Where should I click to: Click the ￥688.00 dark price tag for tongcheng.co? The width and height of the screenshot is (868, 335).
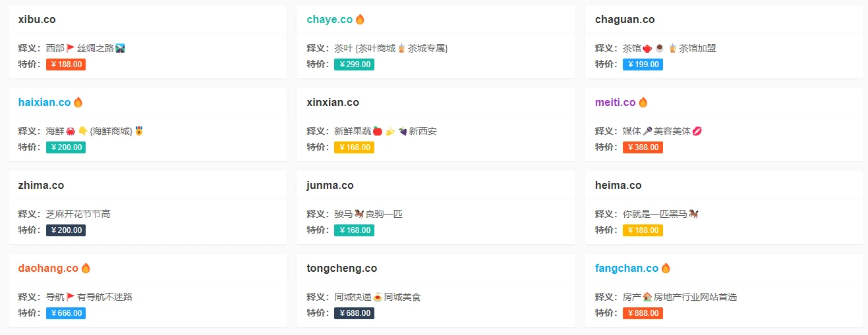point(354,313)
